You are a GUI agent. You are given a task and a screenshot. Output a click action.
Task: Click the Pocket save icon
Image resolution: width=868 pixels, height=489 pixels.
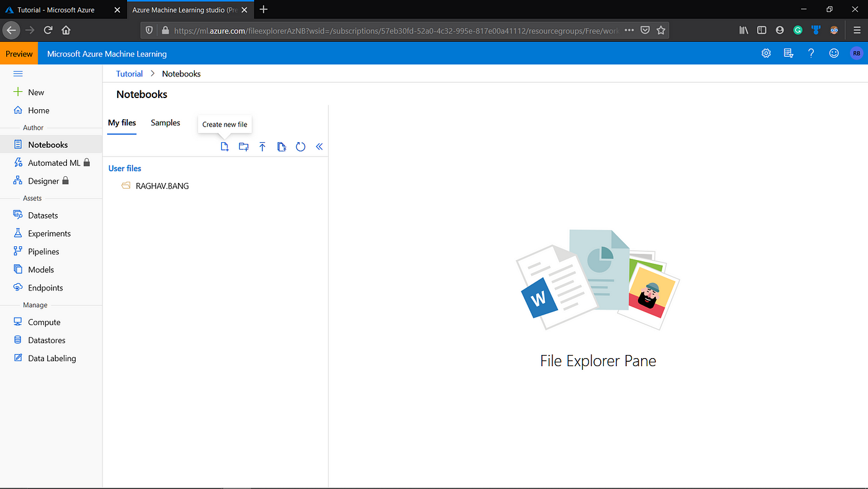645,30
